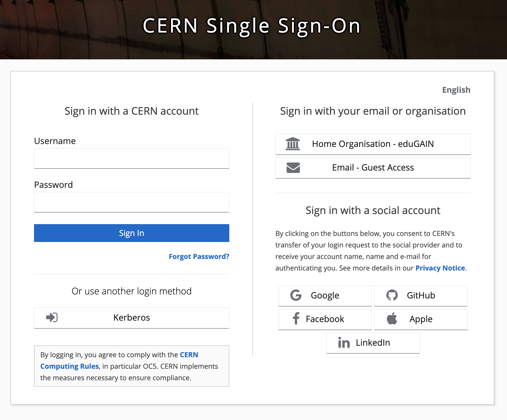507x420 pixels.
Task: Click the Apple button label
Action: (421, 319)
